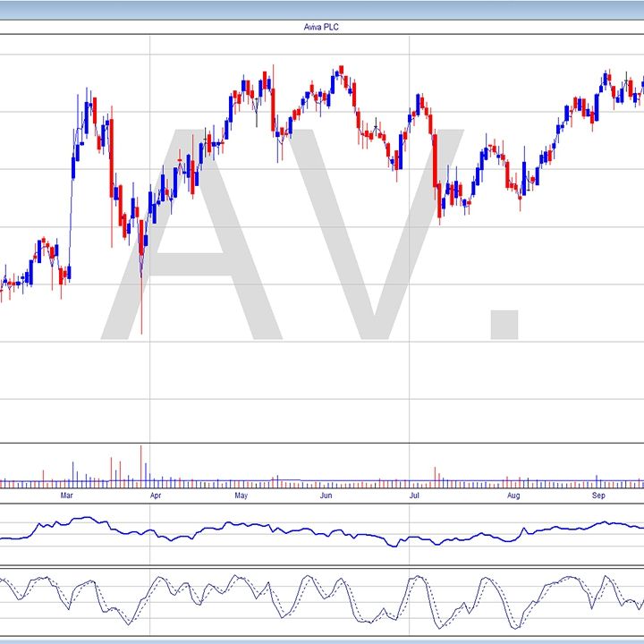This screenshot has width=644, height=644.
Task: Click the Aviva PLC chart title
Action: click(x=321, y=28)
